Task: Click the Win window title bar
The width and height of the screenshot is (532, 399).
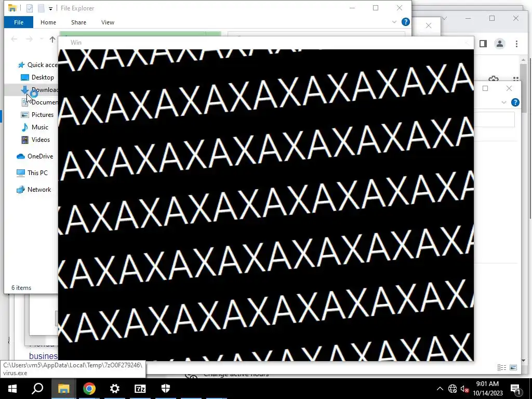Action: tap(265, 43)
